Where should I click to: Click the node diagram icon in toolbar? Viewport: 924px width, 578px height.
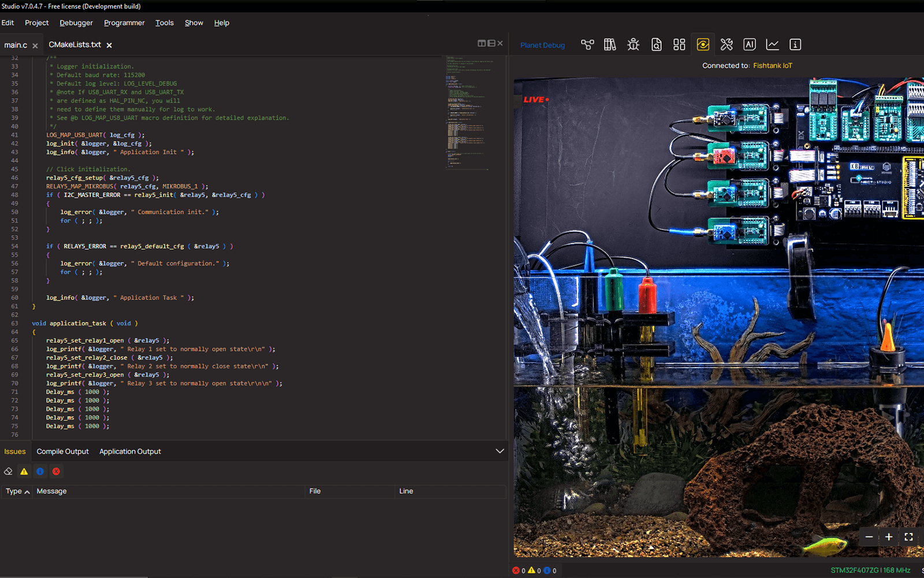tap(587, 45)
